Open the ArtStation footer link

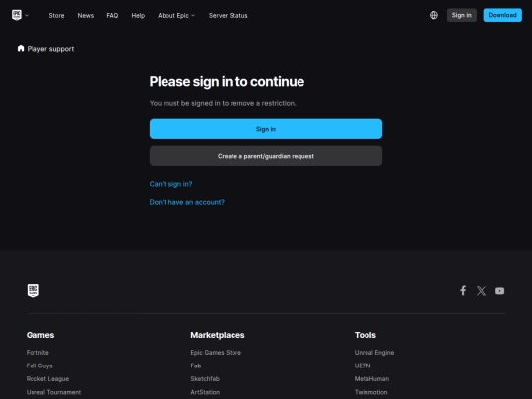(205, 392)
